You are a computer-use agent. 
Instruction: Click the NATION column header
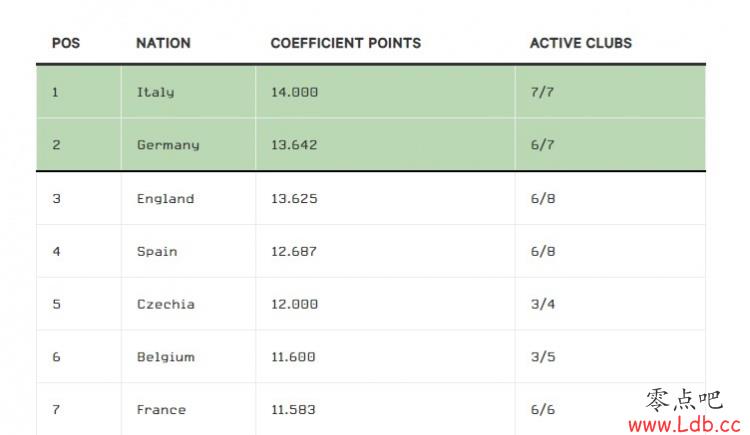[x=163, y=43]
